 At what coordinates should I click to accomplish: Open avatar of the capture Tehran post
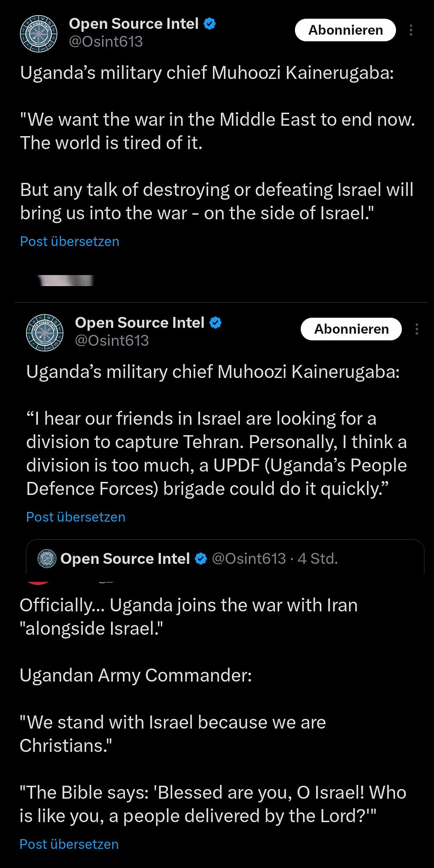pyautogui.click(x=45, y=333)
